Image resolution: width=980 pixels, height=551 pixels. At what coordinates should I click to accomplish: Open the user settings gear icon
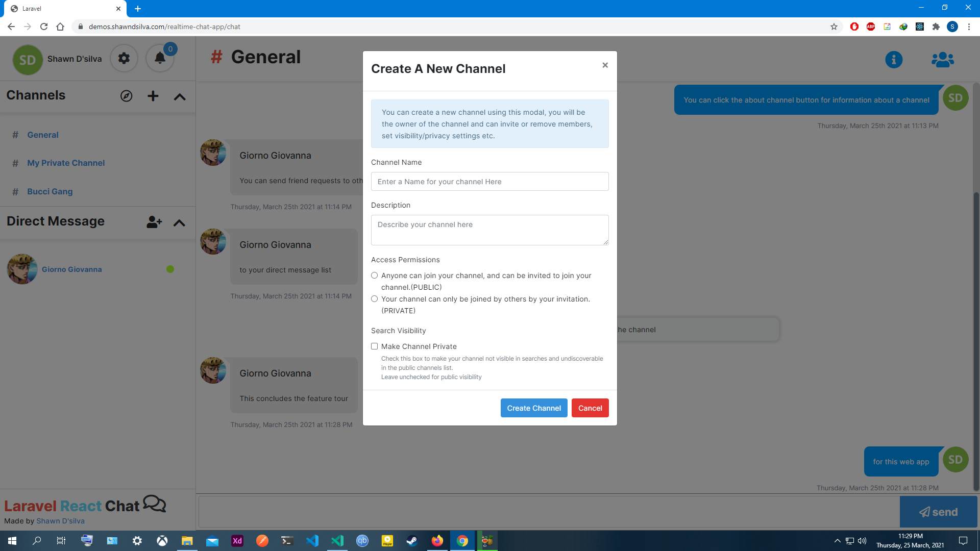click(x=124, y=59)
